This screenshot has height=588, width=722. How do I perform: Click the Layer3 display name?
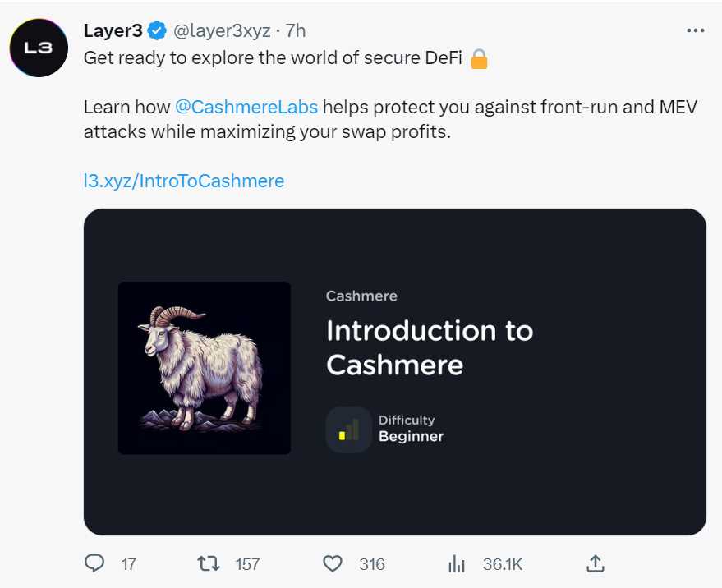click(113, 31)
